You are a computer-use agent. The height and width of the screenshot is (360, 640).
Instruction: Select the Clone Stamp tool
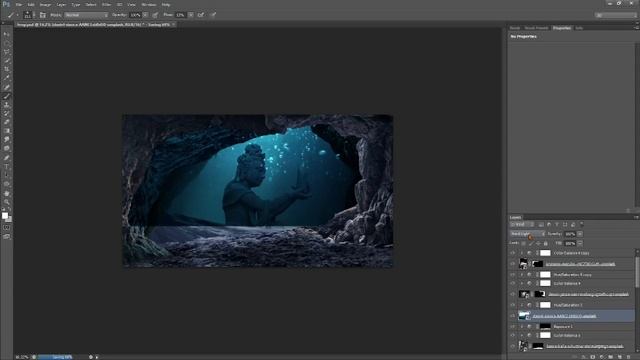(7, 105)
